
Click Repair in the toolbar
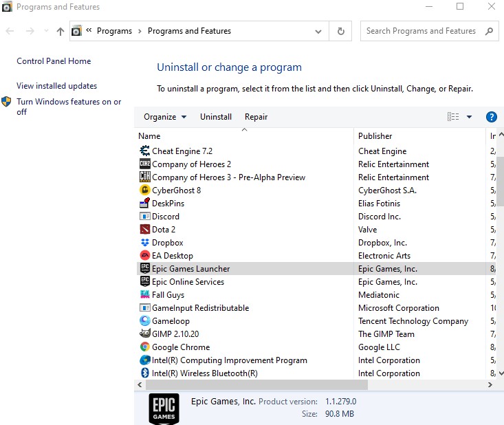[x=256, y=117]
